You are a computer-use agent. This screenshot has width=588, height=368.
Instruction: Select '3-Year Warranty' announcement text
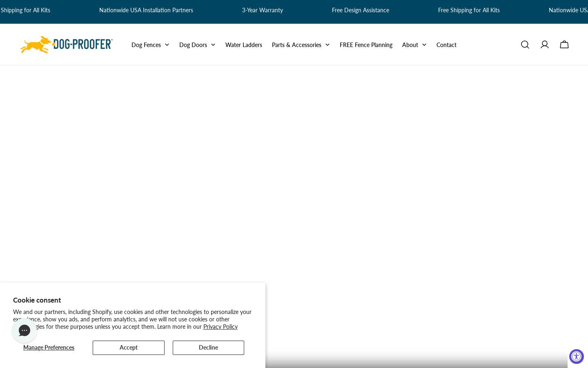263,10
